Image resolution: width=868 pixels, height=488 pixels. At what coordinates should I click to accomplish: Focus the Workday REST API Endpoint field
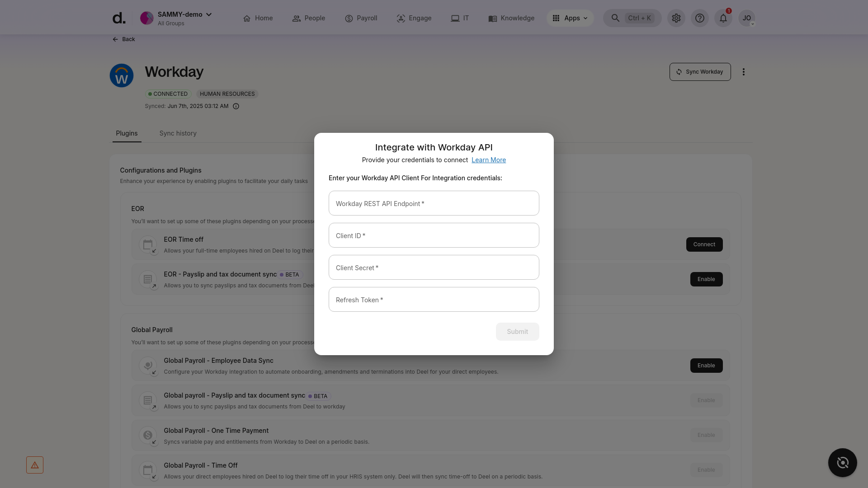coord(434,203)
